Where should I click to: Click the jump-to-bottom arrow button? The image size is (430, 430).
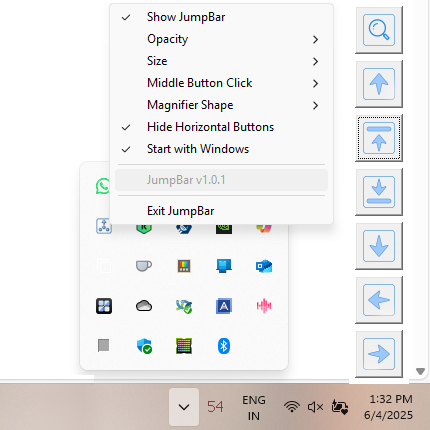point(379,192)
